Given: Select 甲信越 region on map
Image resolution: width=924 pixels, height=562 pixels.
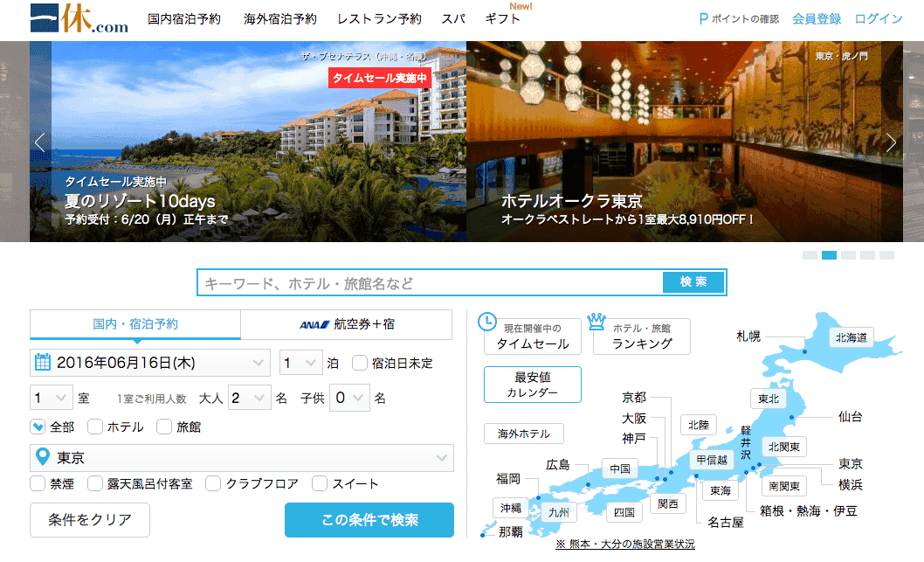Looking at the screenshot, I should [711, 460].
